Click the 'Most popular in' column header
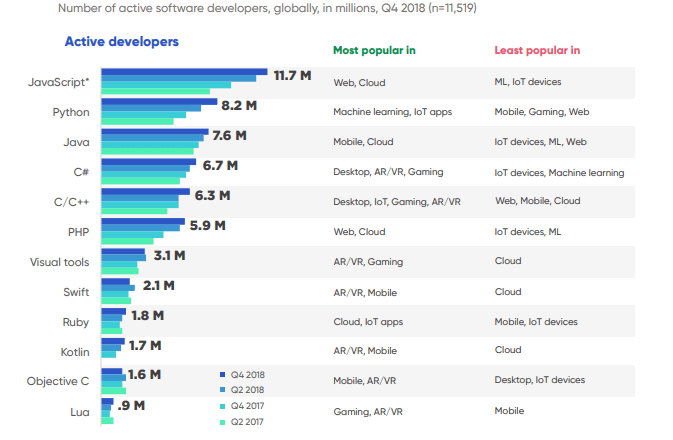673x440 pixels. pos(374,50)
